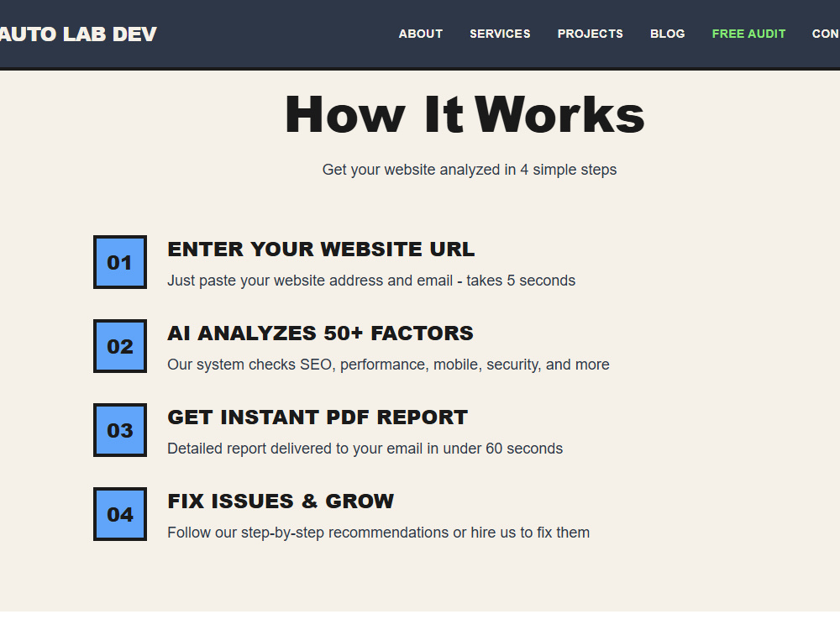Visit the Blog page
Screen dimensions: 840x630
(x=667, y=34)
